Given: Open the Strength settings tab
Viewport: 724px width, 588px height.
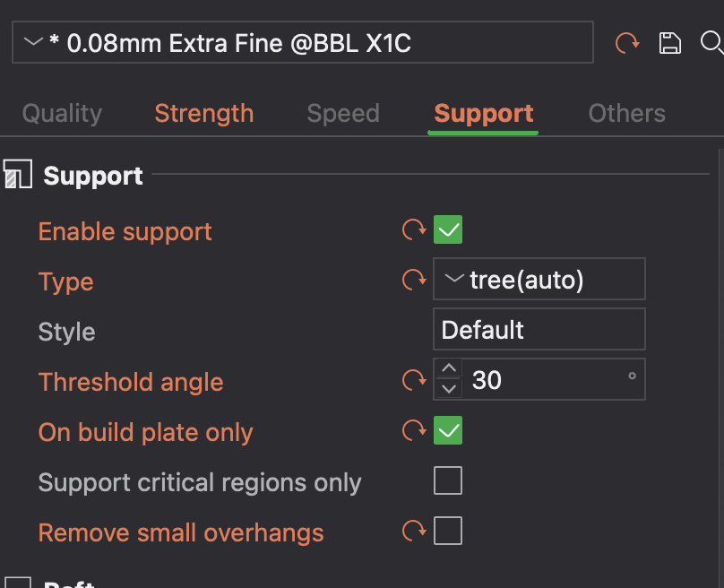Looking at the screenshot, I should pyautogui.click(x=203, y=113).
